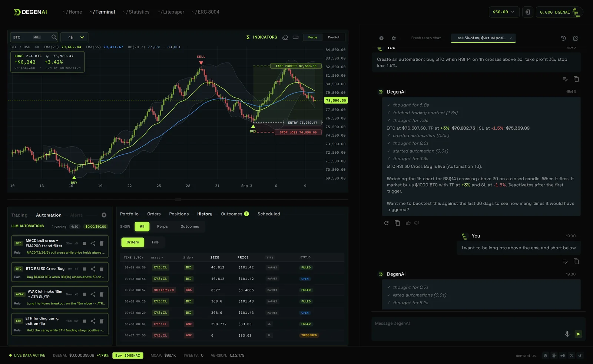Open the X (Twitter) link in footer

coord(571,355)
